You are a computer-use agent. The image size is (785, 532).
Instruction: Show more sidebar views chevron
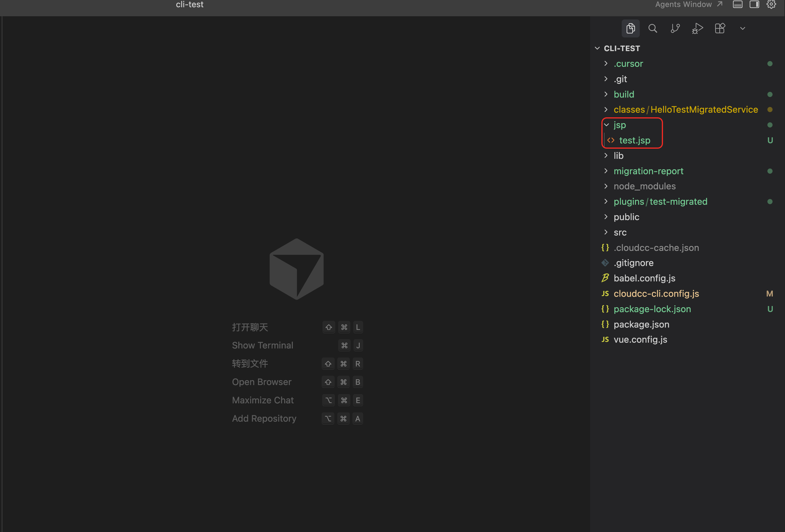(742, 28)
